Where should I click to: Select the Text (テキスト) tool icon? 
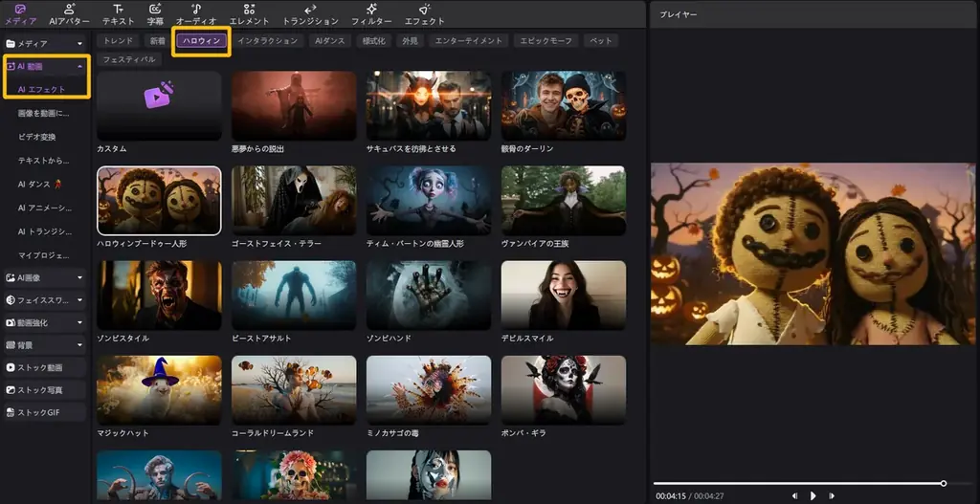[118, 13]
